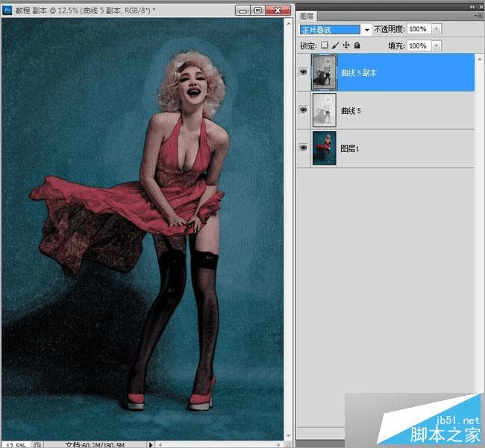Image resolution: width=485 pixels, height=448 pixels.
Task: Click the 曲线 5 副本 layer thumbnail
Action: (324, 72)
